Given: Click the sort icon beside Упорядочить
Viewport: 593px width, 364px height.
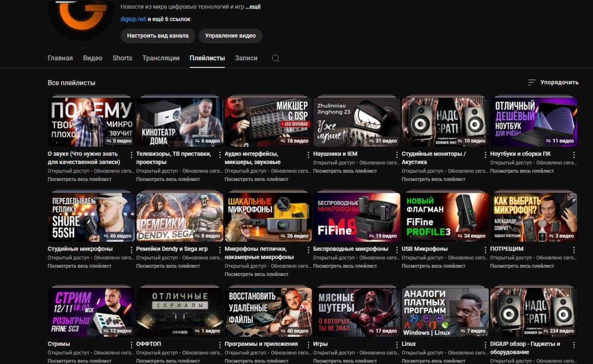Looking at the screenshot, I should pyautogui.click(x=532, y=82).
